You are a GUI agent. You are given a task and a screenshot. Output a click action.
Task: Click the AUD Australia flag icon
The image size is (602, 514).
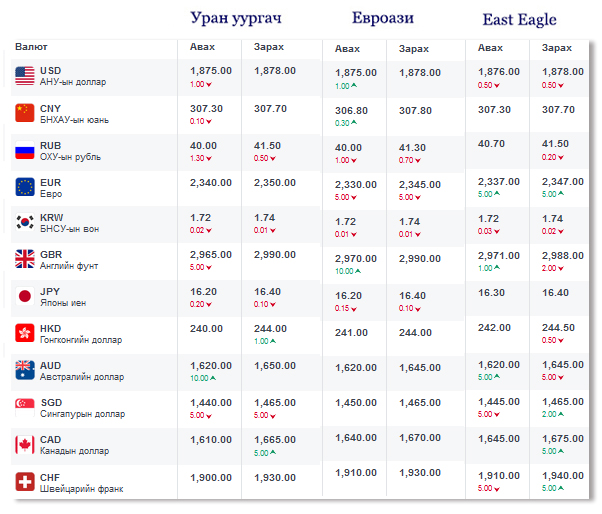25,370
